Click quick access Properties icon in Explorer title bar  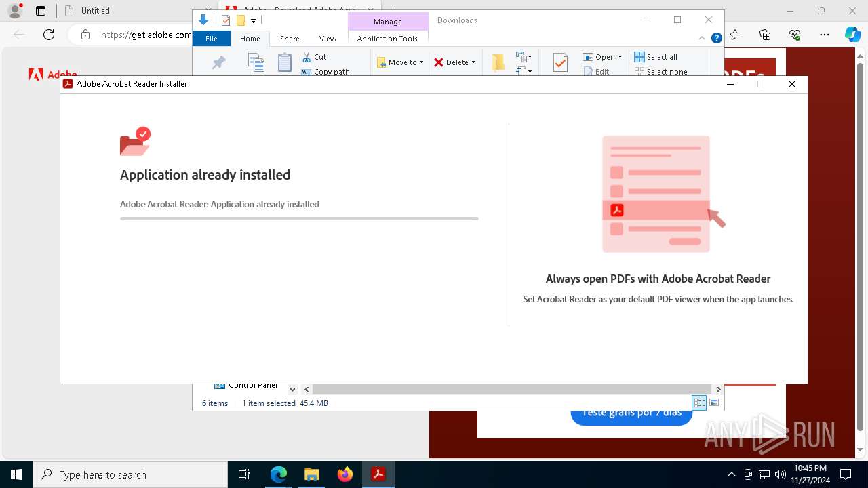click(226, 20)
